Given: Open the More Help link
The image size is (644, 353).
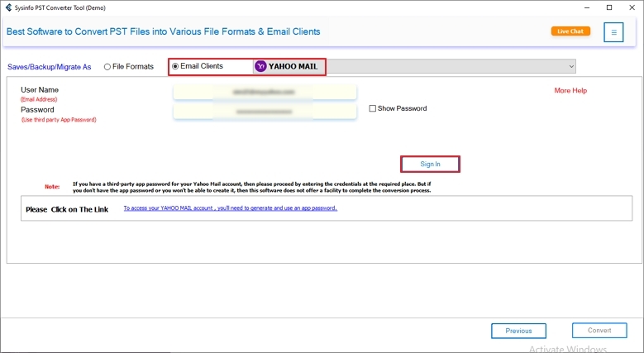Looking at the screenshot, I should click(x=570, y=90).
